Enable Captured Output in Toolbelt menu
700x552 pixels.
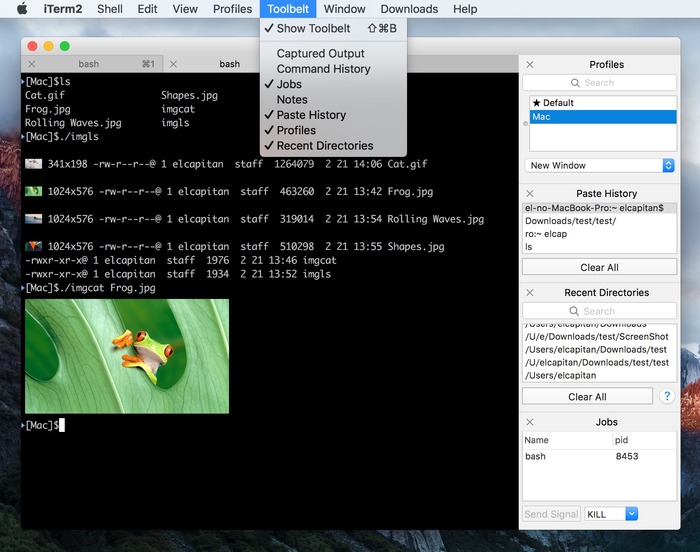tap(333, 54)
